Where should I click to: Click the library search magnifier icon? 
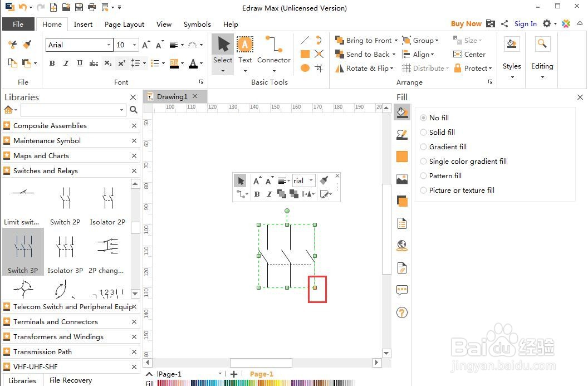point(134,110)
